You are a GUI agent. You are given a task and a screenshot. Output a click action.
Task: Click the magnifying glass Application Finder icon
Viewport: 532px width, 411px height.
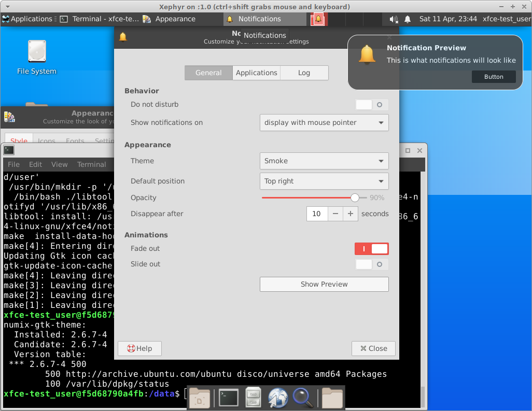pos(303,398)
